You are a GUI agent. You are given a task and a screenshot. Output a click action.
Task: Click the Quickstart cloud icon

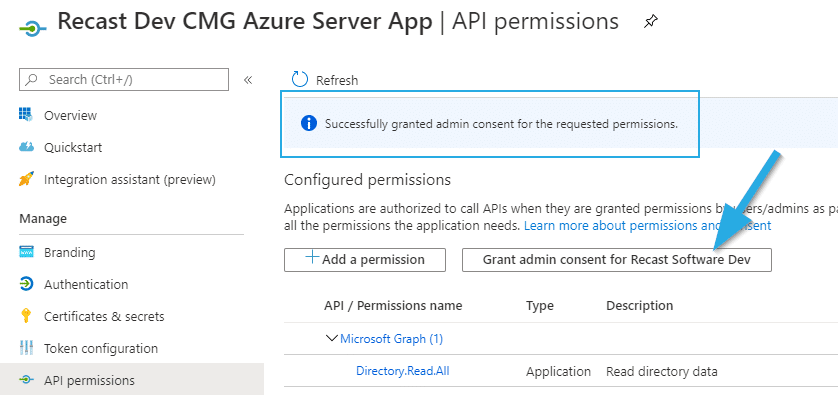[27, 147]
